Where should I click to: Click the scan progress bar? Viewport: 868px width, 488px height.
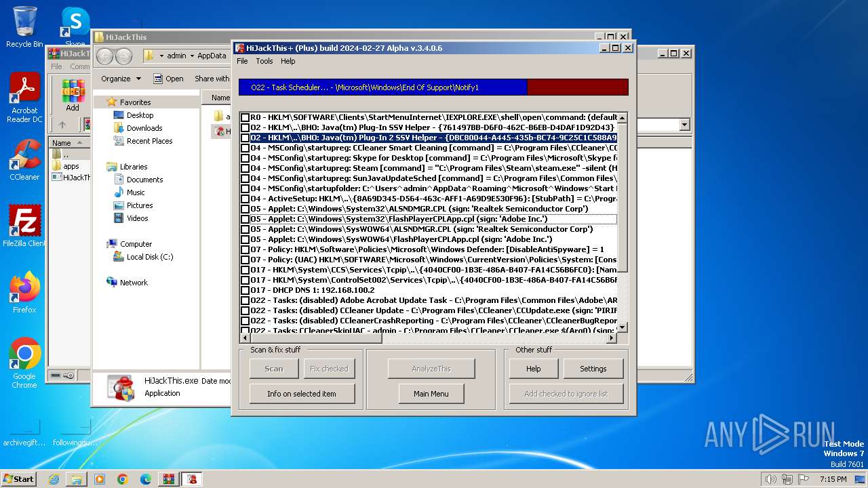(x=433, y=87)
